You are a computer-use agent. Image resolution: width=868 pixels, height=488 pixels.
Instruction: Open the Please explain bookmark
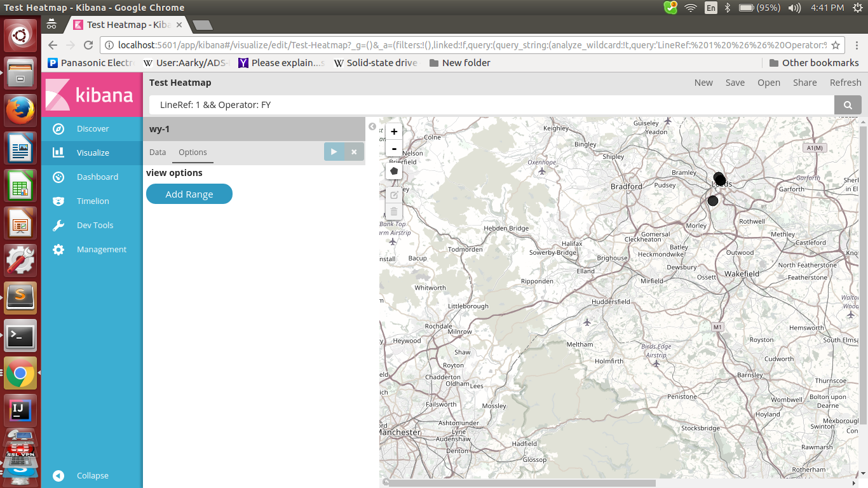click(x=281, y=63)
